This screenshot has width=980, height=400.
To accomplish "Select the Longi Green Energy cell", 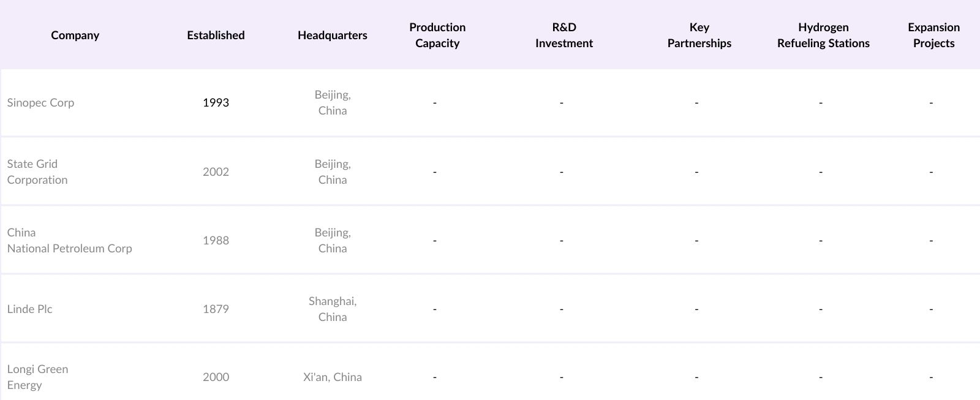I will (x=37, y=377).
